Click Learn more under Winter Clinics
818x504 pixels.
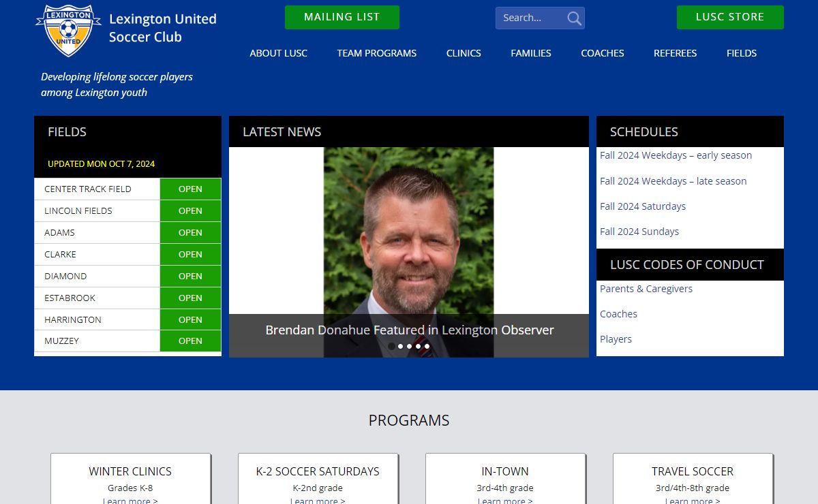[130, 501]
